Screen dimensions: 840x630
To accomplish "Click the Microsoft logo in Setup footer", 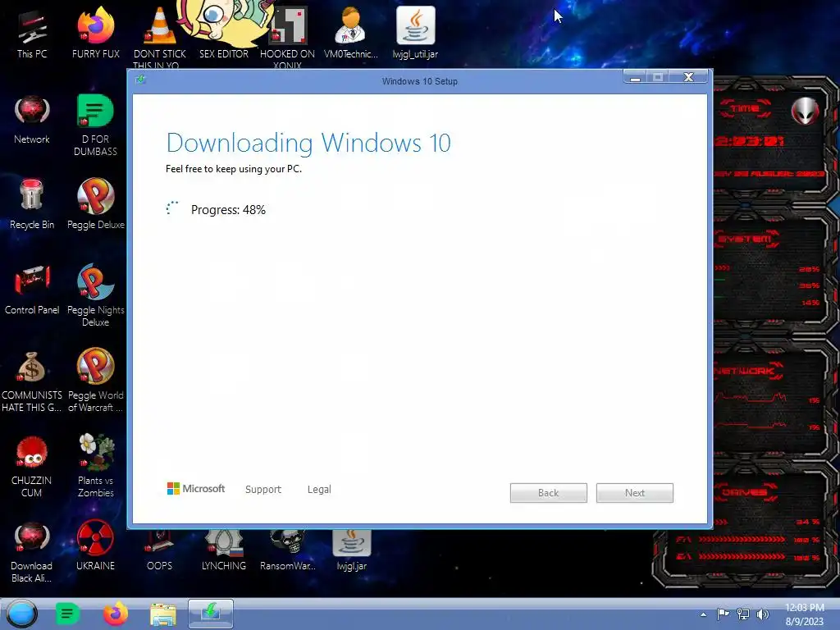I will click(196, 489).
